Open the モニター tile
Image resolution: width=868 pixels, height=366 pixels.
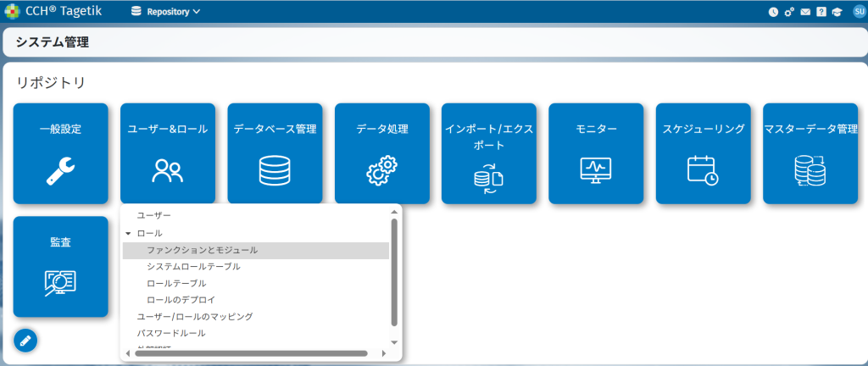tap(596, 153)
